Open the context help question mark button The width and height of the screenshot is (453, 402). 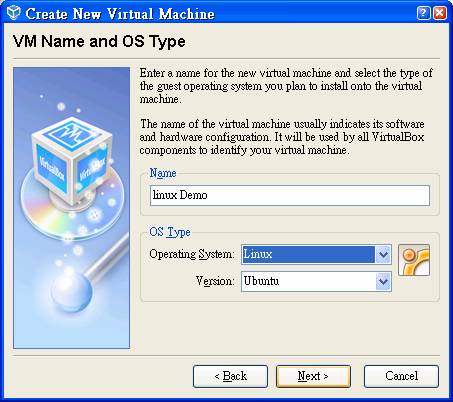(x=423, y=13)
